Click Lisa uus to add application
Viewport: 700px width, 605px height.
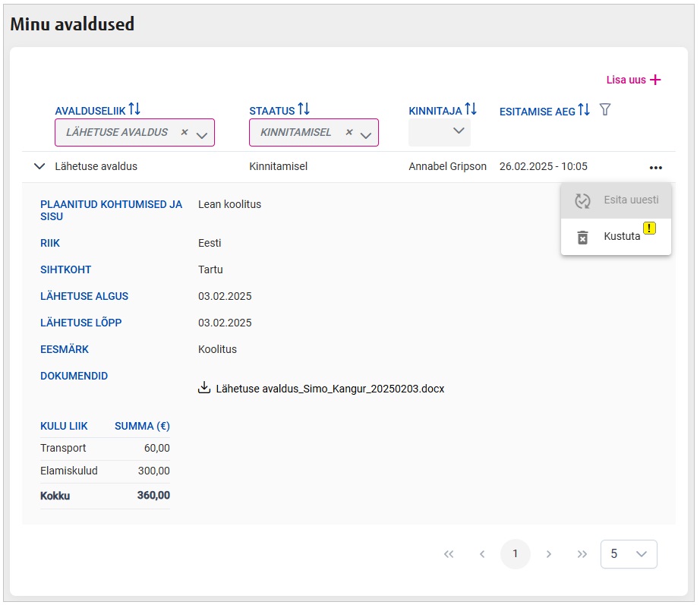[x=633, y=80]
